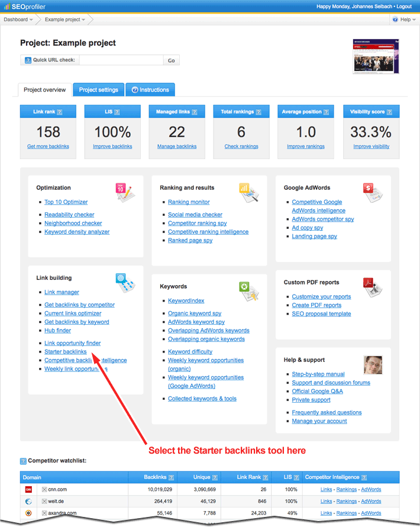
Task: Expand the Example project breadcrumb dropdown
Action: (64, 20)
